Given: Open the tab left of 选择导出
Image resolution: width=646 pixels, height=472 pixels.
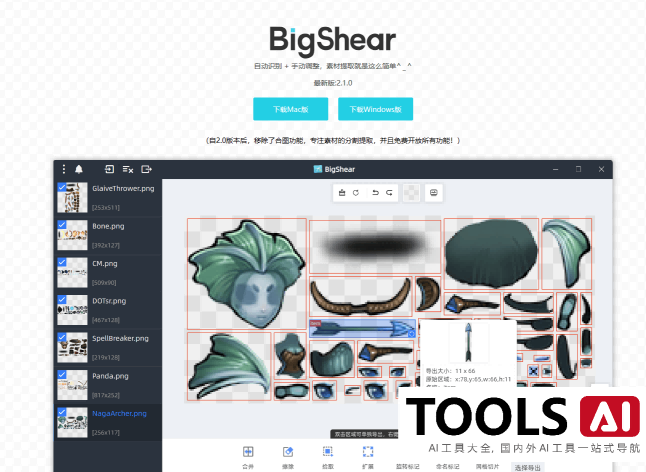Looking at the screenshot, I should tap(487, 466).
